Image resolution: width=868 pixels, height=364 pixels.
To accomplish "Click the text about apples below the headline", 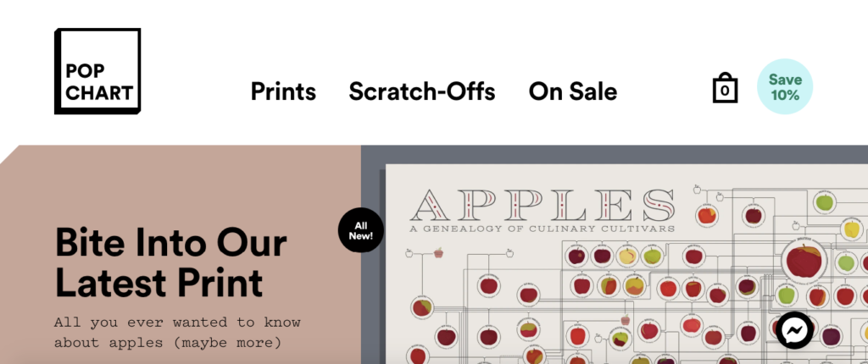I will click(x=177, y=333).
